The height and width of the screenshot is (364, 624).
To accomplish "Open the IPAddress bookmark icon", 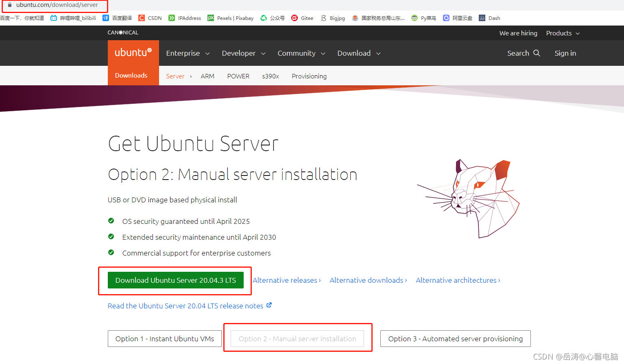I will point(172,18).
